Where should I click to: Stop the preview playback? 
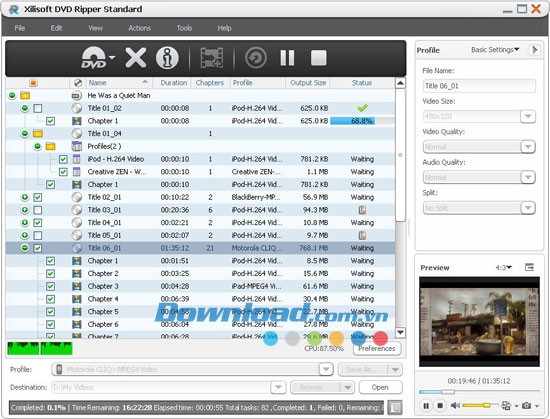click(x=440, y=406)
